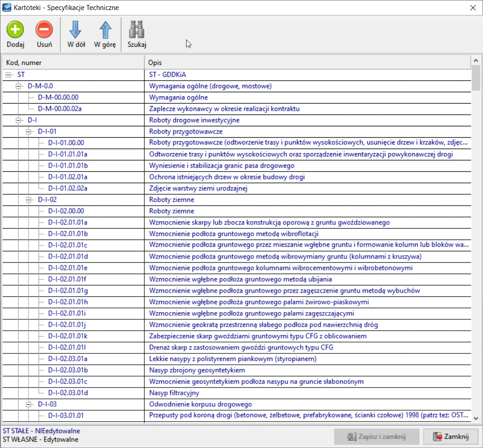Collapse the D-I-01 tree node
This screenshot has width=483, height=448.
point(29,132)
